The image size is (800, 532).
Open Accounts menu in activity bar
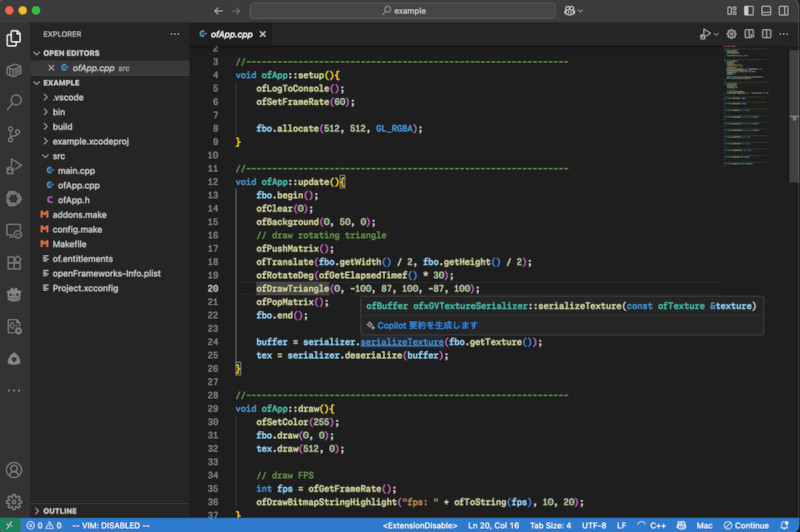(x=14, y=470)
